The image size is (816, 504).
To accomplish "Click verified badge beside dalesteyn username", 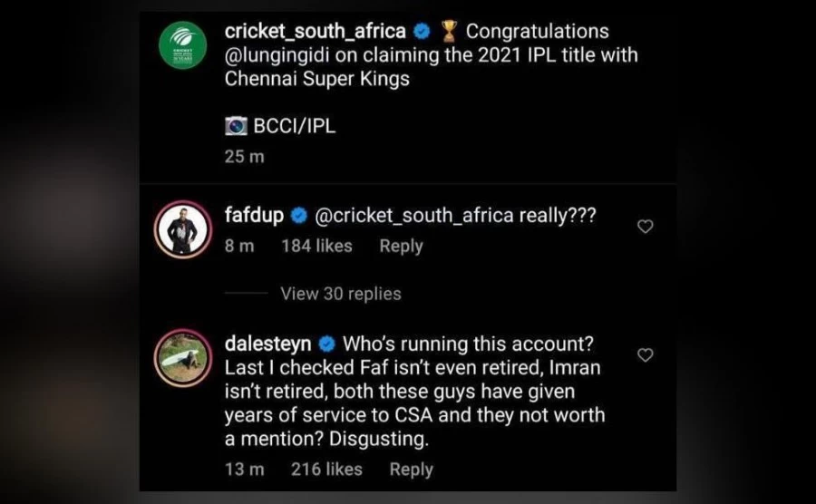I will coord(327,345).
